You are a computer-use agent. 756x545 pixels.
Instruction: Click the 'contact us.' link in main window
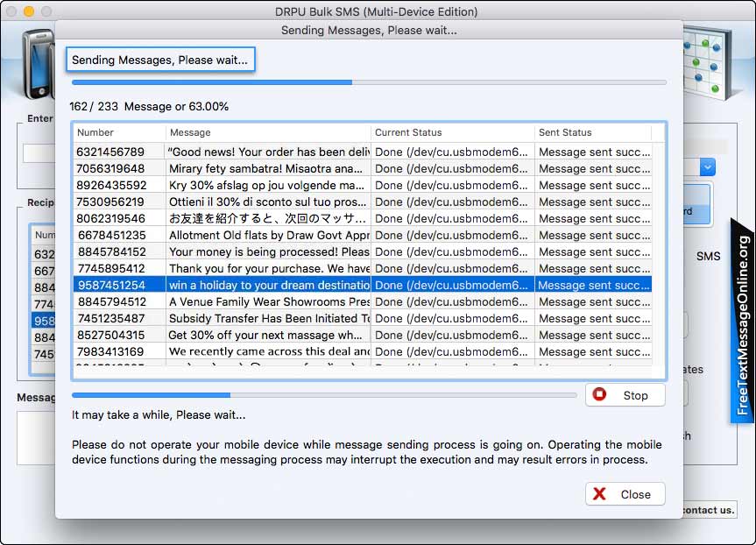(709, 510)
